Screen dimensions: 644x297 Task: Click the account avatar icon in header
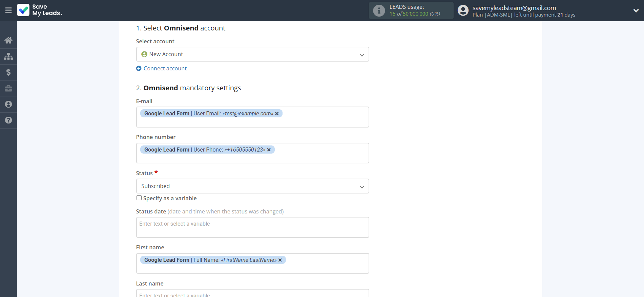(463, 10)
